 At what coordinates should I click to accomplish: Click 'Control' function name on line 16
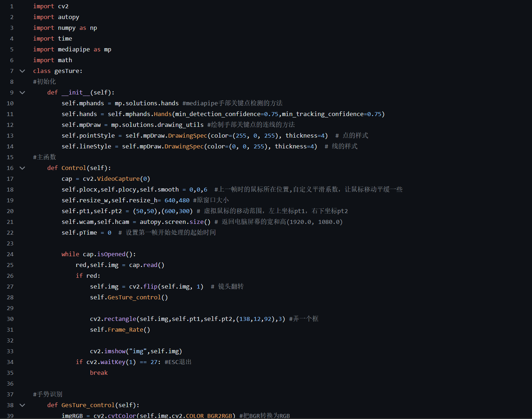(x=74, y=168)
